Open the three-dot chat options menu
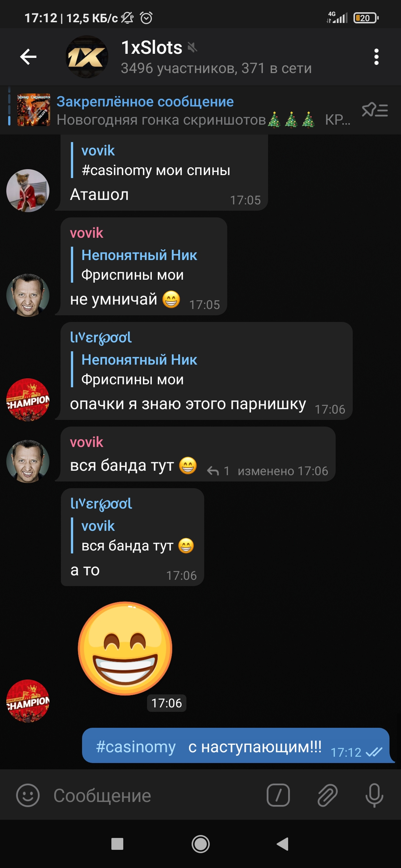This screenshot has height=868, width=401. click(x=376, y=57)
